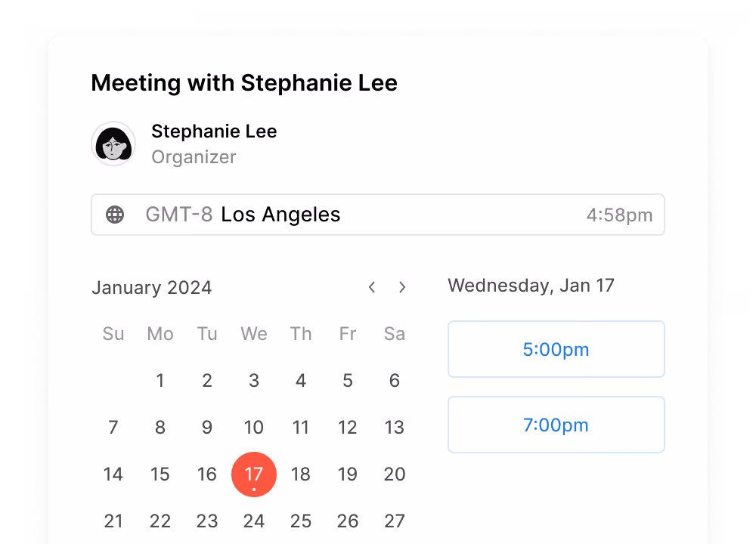
Task: Click Stephanie Lee's avatar picture
Action: pos(113,144)
